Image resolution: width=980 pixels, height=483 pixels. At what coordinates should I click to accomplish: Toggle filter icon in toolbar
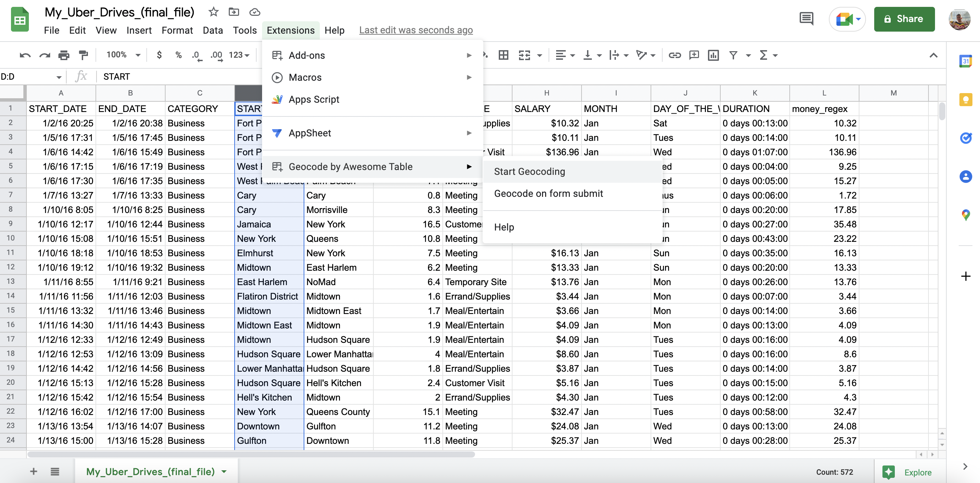pyautogui.click(x=733, y=56)
